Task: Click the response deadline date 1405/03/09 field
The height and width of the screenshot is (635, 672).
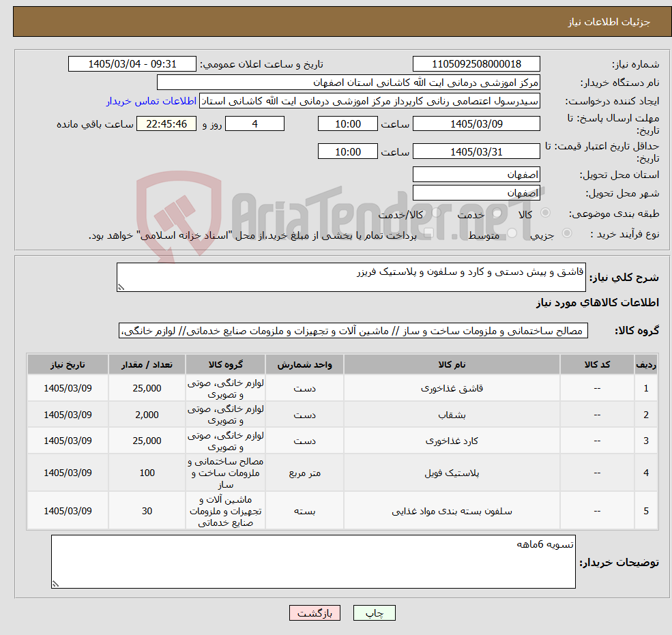Action: coord(476,124)
